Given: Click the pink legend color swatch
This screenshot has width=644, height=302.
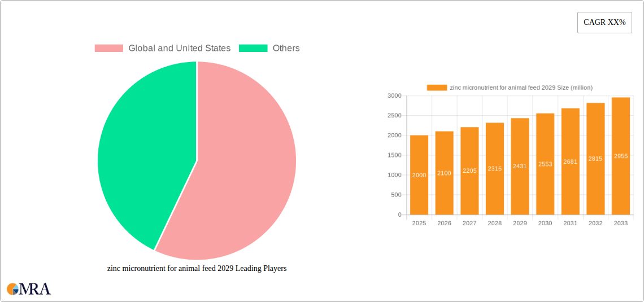Looking at the screenshot, I should (109, 48).
